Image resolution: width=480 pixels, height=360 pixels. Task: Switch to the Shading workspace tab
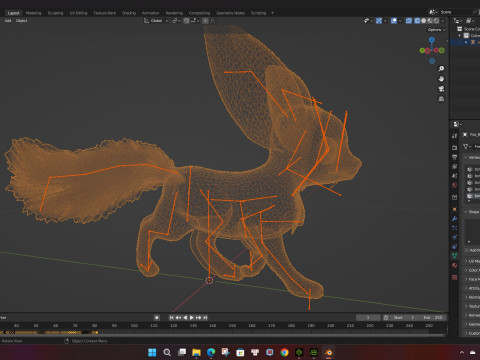tap(129, 13)
